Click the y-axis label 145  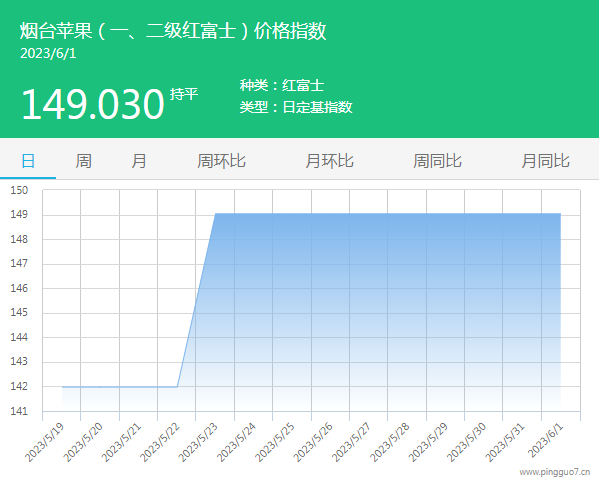coord(19,313)
